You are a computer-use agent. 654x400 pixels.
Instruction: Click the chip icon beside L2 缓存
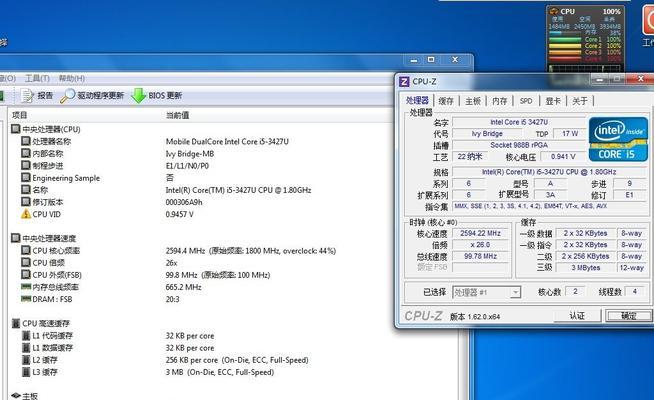coord(26,360)
